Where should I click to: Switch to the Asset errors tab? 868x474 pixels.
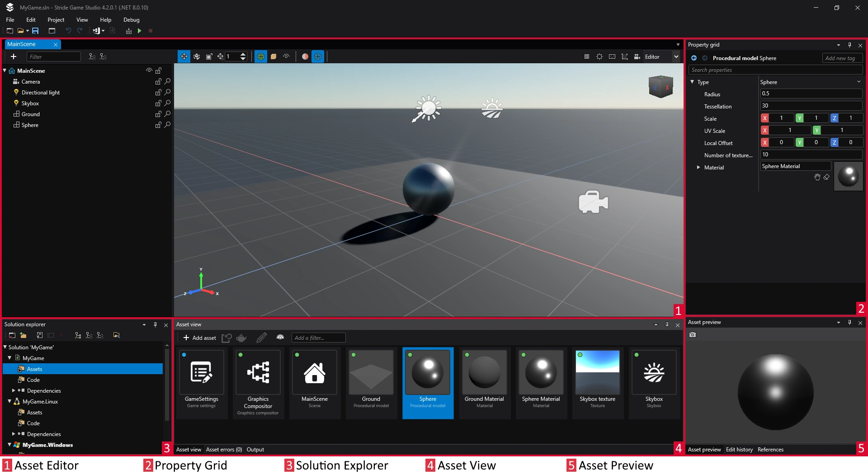224,450
